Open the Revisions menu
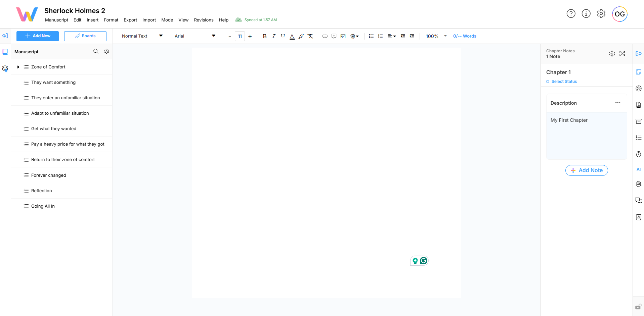The image size is (644, 316). point(204,20)
